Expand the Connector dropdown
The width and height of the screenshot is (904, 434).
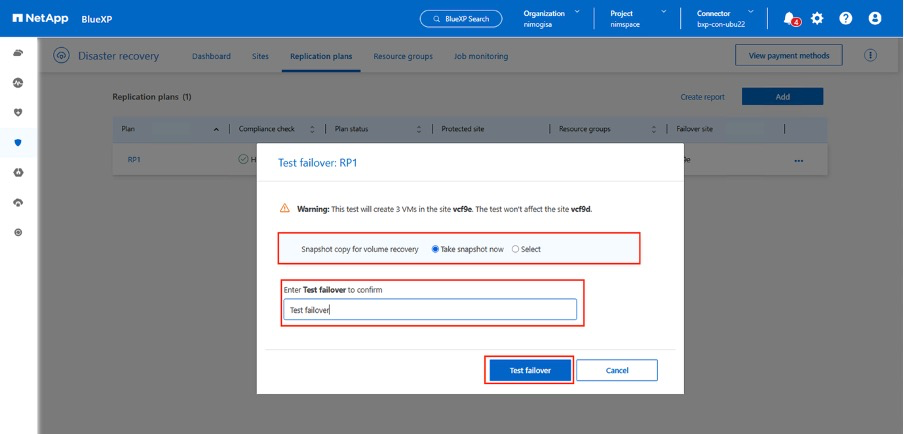click(x=751, y=12)
